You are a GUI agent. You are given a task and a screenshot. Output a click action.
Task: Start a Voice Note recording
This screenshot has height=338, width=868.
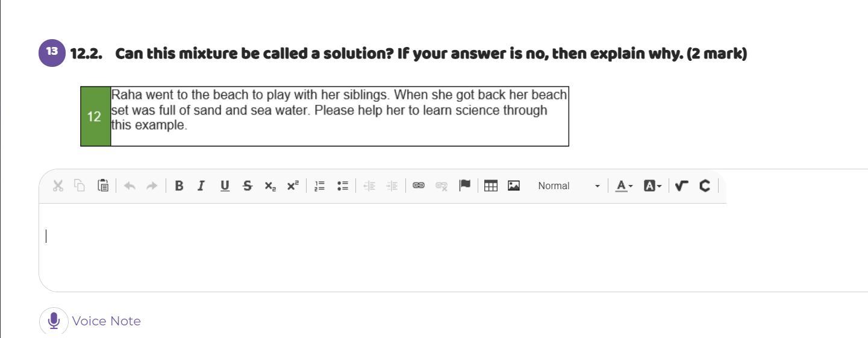click(x=54, y=321)
